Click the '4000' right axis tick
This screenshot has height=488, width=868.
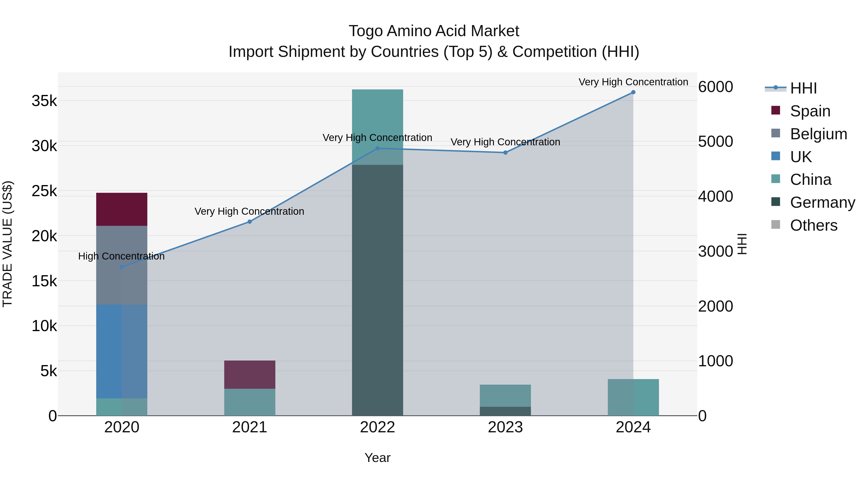[716, 196]
